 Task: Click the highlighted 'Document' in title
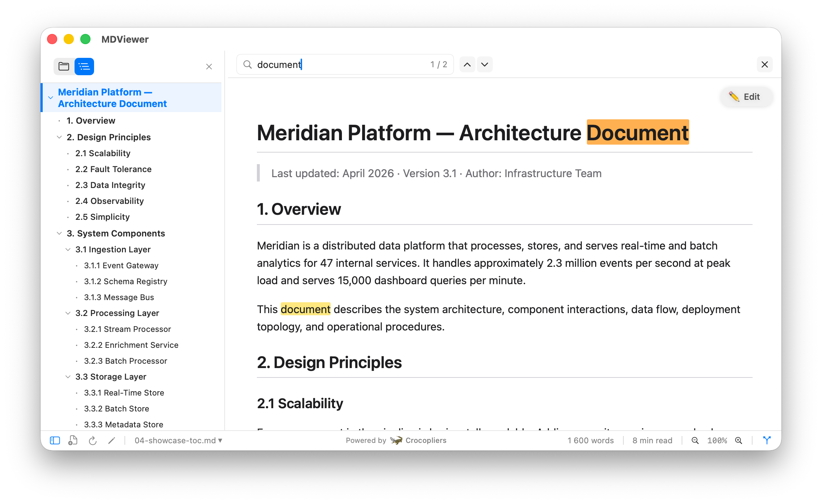(x=637, y=132)
